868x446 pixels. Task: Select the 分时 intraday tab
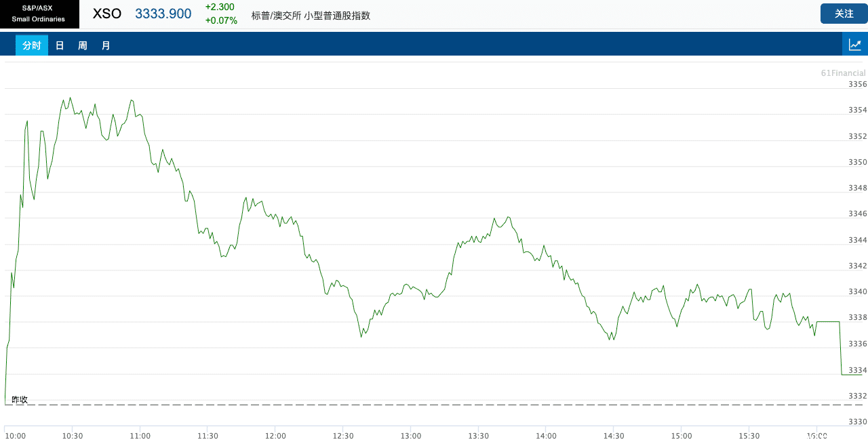(x=32, y=45)
